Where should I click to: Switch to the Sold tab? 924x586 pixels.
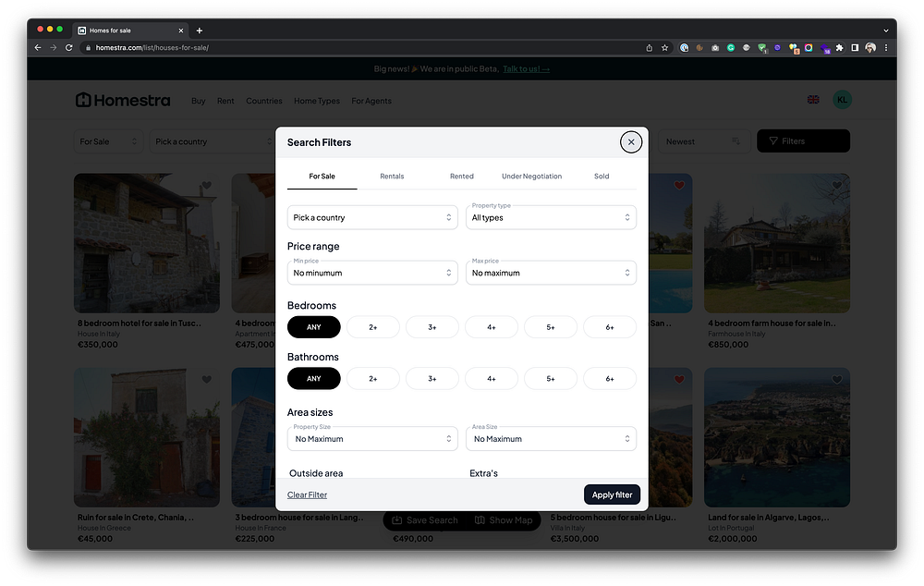(602, 177)
